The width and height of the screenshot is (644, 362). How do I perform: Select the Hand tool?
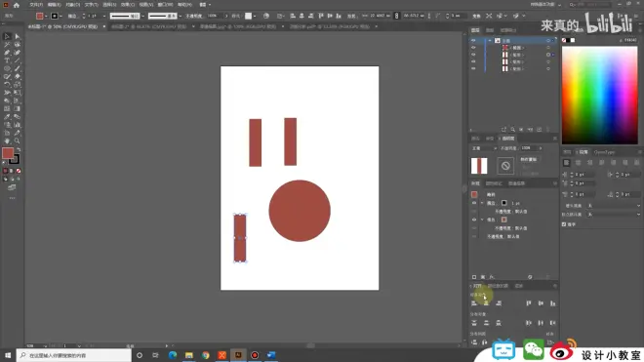click(7, 141)
